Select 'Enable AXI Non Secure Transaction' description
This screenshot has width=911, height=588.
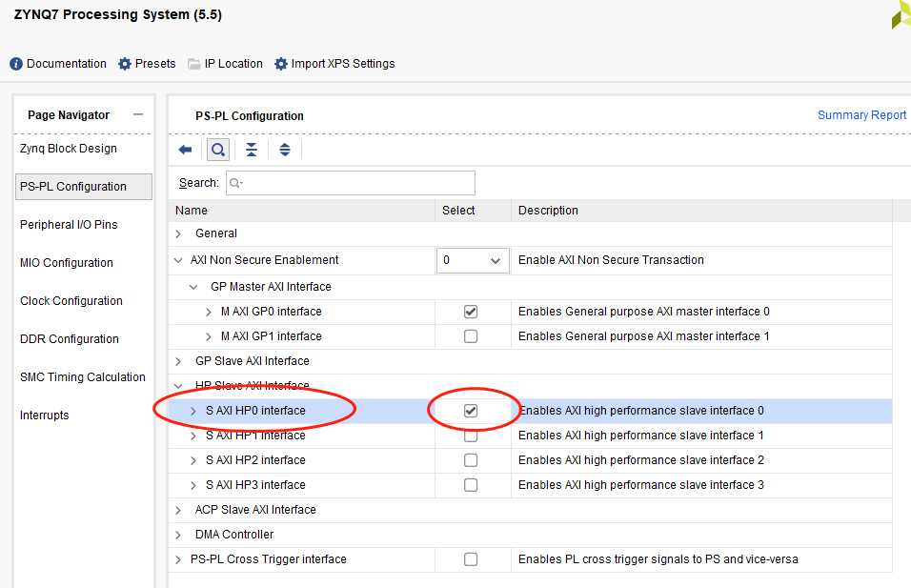[x=611, y=260]
